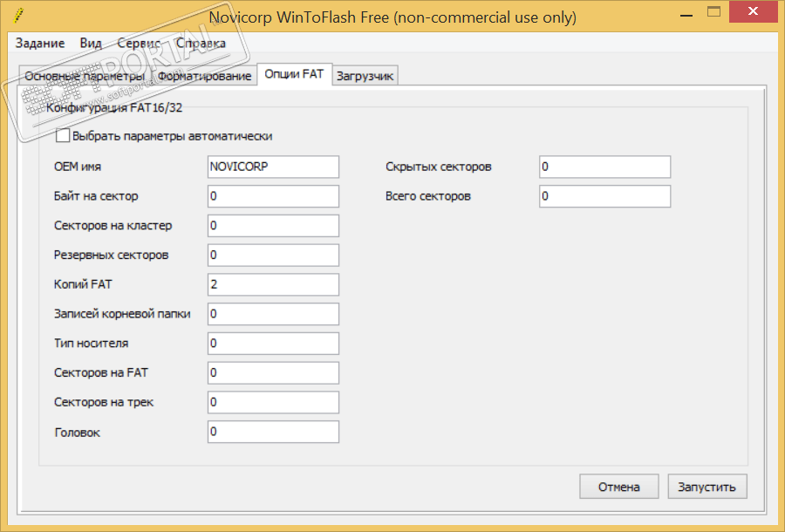Select the Копий FAT input field
This screenshot has height=532, width=785.
pyautogui.click(x=273, y=284)
